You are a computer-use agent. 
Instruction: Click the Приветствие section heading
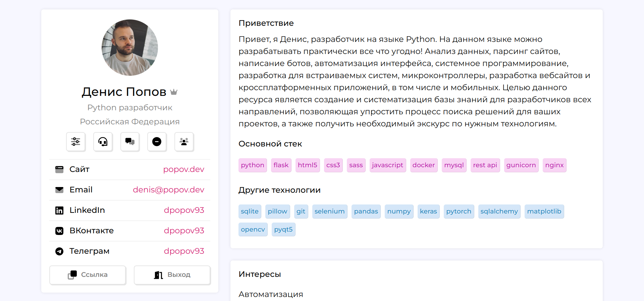pyautogui.click(x=266, y=23)
